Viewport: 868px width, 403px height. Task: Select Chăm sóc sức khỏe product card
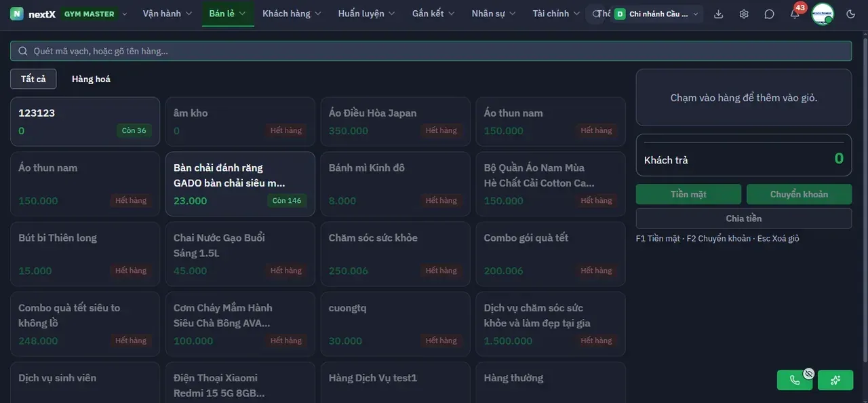tap(395, 254)
